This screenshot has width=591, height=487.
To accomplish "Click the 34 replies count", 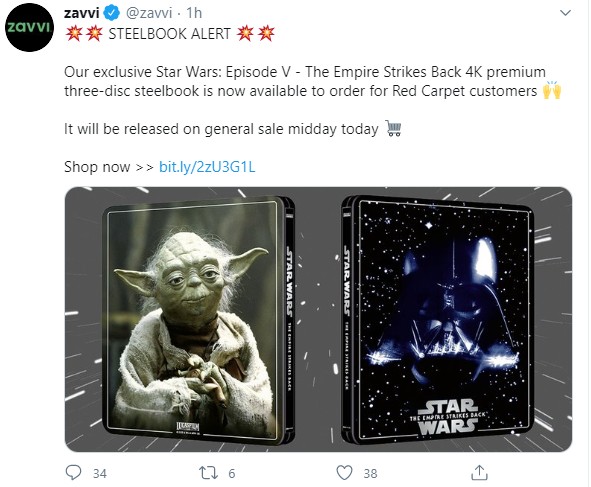I will click(100, 473).
